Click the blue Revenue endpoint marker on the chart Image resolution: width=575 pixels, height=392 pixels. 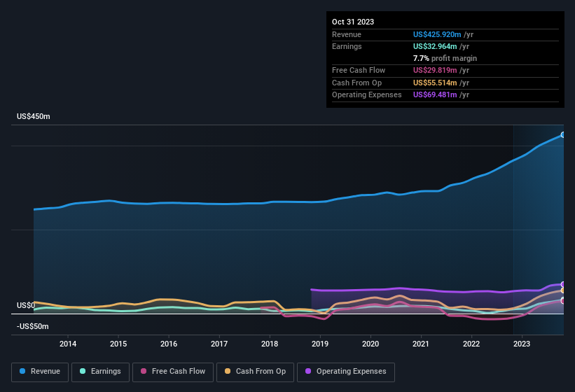(x=563, y=134)
